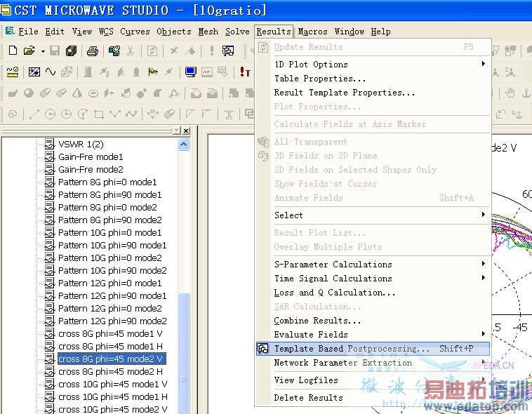Click the Template Based Postprocessing toolbar icon
Viewport: 532px width, 414px height.
(228, 51)
